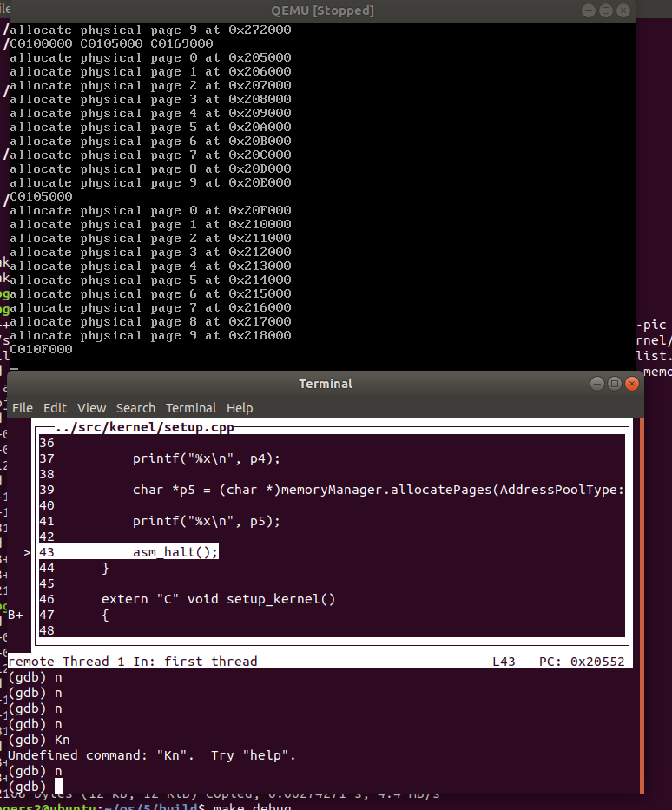Open the Terminal menu in menu bar
The image size is (672, 810).
(x=191, y=408)
